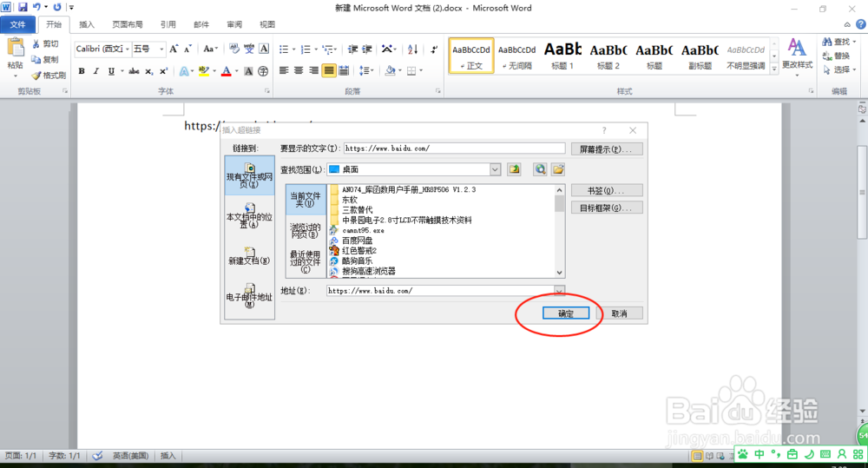Switch to the 审阅 tab
The image size is (868, 468).
coord(234,24)
